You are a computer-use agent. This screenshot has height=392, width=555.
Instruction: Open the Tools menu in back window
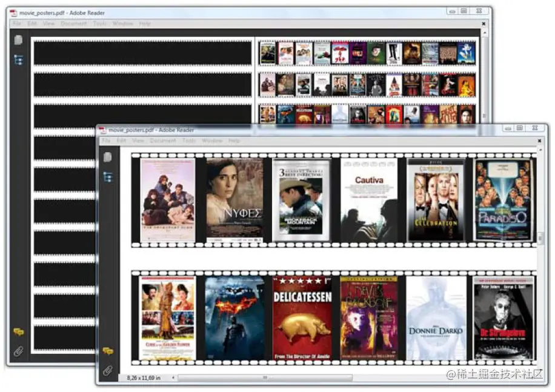[x=100, y=24]
